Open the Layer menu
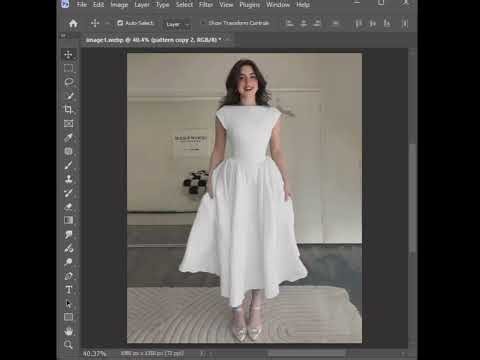 pos(142,5)
